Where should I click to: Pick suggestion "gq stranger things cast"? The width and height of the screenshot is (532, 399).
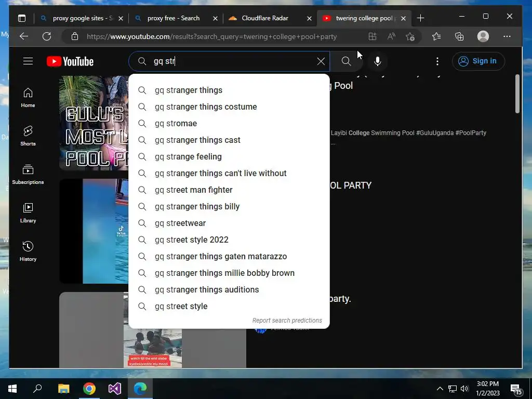click(x=229, y=140)
